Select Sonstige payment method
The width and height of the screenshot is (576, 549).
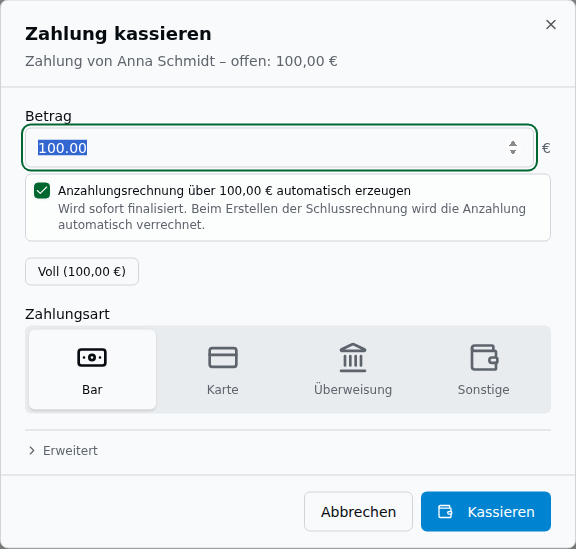coord(483,369)
